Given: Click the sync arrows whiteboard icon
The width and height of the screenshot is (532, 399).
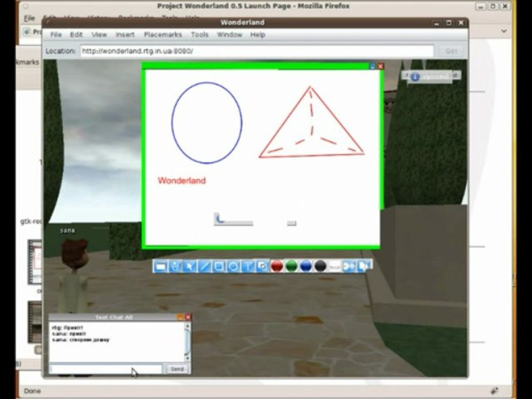Looking at the screenshot, I should (349, 267).
